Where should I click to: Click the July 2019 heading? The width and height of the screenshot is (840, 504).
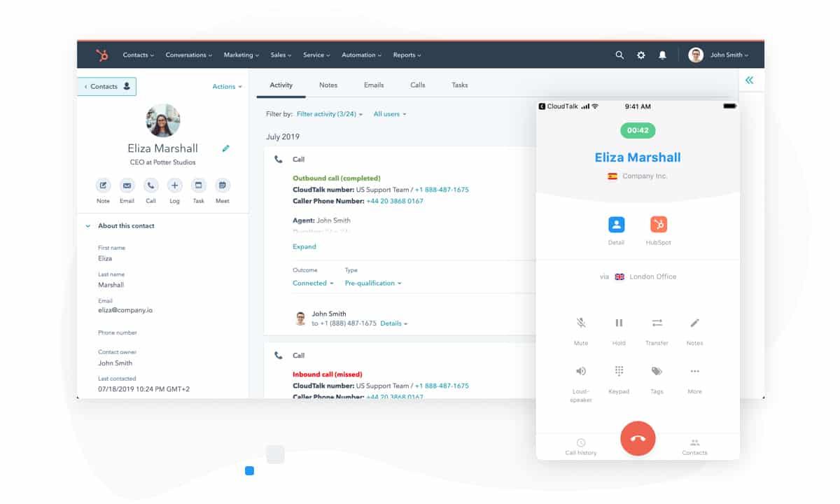click(283, 137)
